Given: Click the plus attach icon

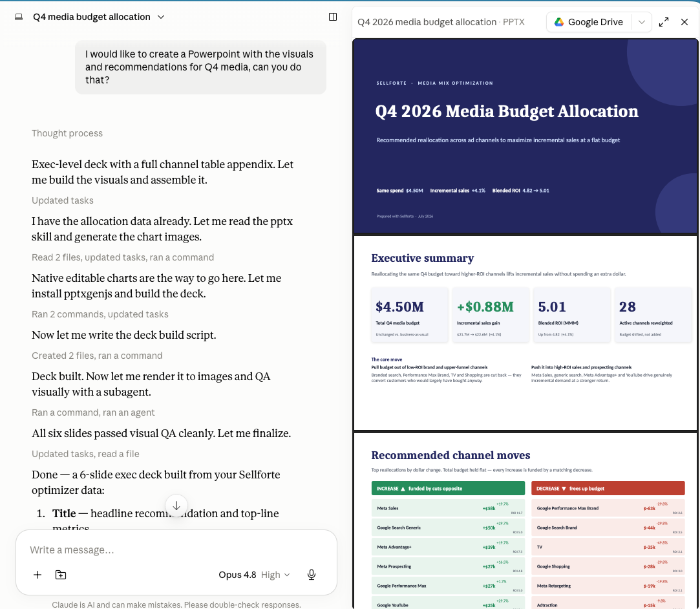Looking at the screenshot, I should pos(37,575).
